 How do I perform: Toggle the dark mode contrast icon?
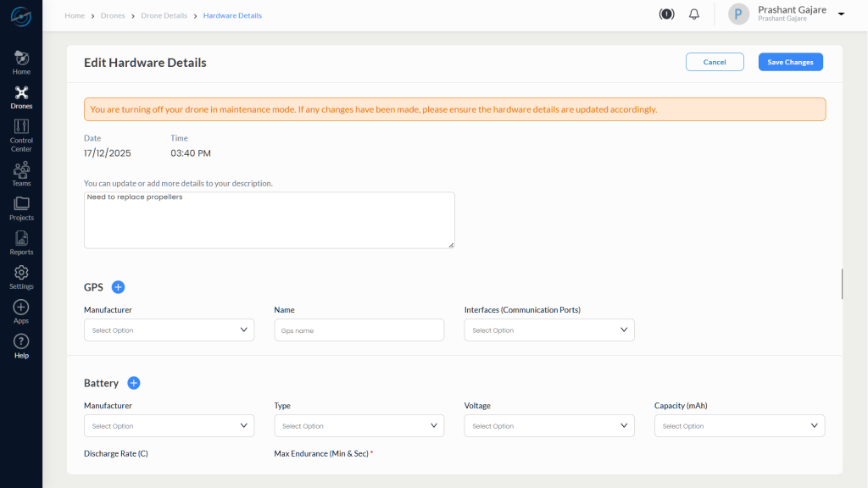[x=666, y=14]
